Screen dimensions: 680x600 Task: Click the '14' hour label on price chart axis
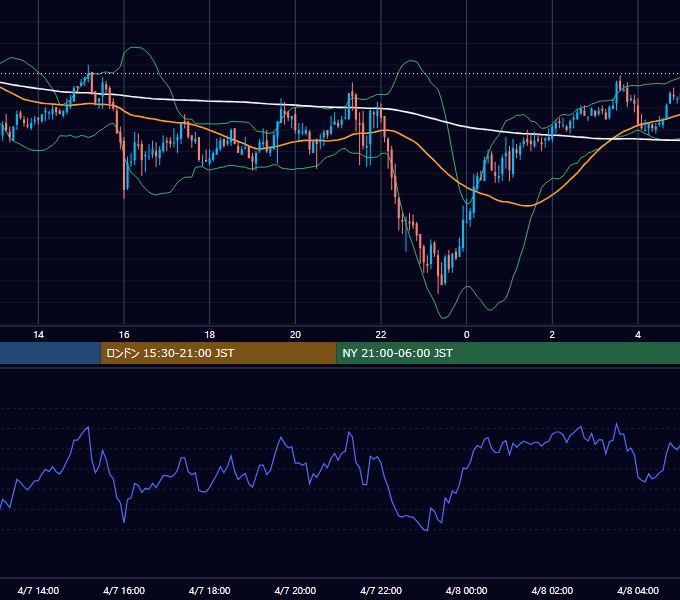[39, 335]
